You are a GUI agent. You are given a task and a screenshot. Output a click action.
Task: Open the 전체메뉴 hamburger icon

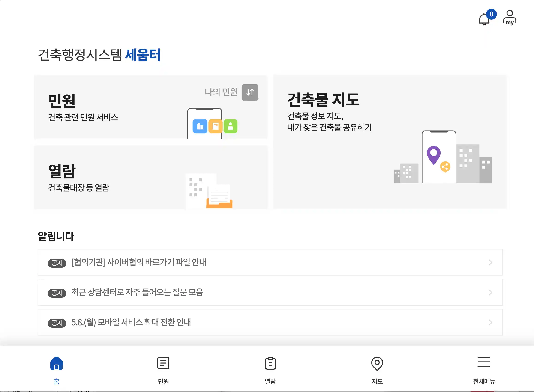click(x=484, y=362)
